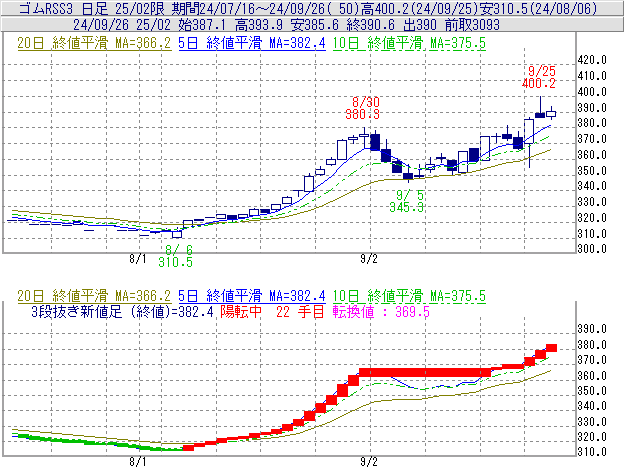
Task: Click the 10日 終値平滑 MA=375.5 link in upper chart
Action: click(x=409, y=43)
